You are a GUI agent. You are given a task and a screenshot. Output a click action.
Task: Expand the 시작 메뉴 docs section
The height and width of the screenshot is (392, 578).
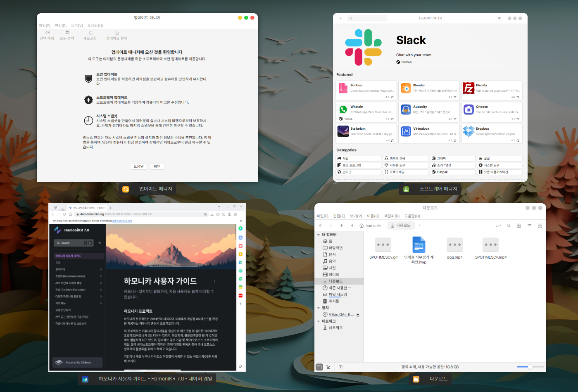[x=101, y=303]
